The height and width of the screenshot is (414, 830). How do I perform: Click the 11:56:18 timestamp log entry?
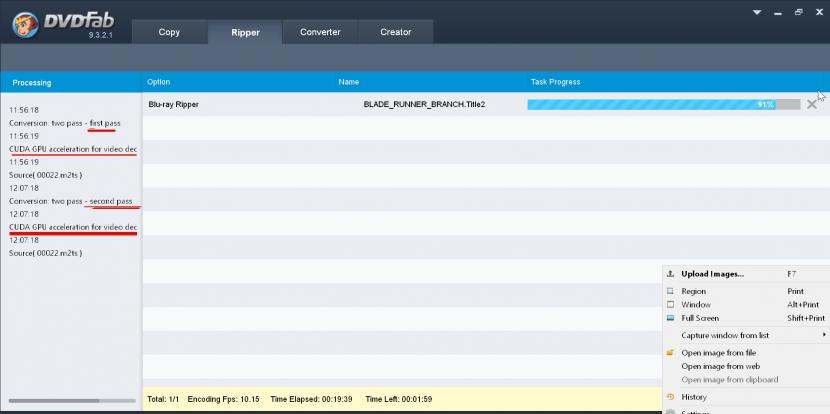(x=24, y=110)
